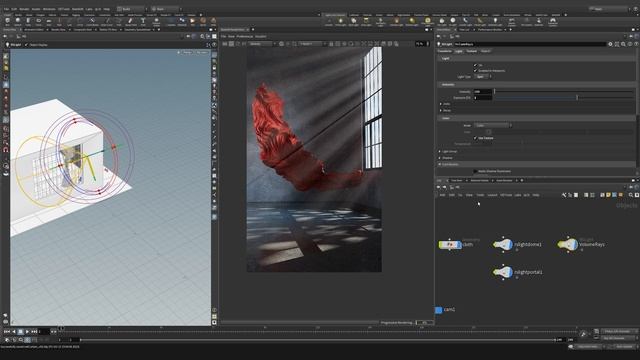Click the Exposure value field

482,98
